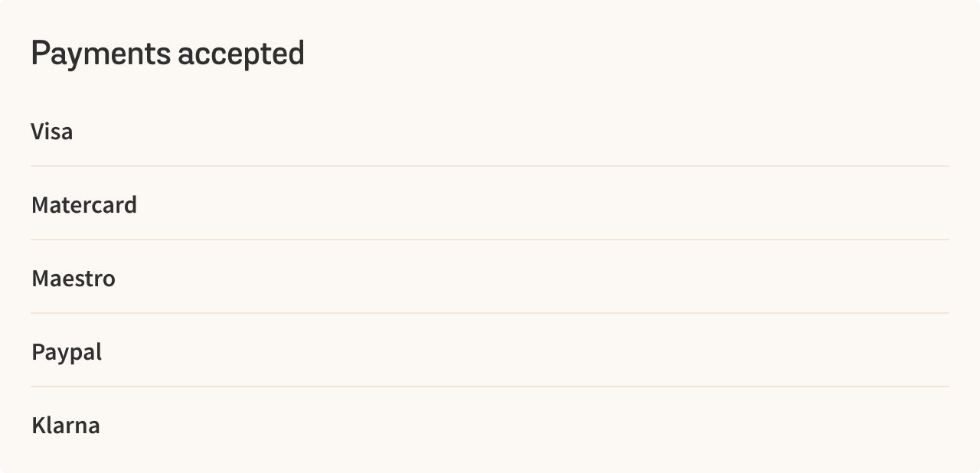This screenshot has width=980, height=473.
Task: Click the end of the word Matercard
Action: point(132,205)
